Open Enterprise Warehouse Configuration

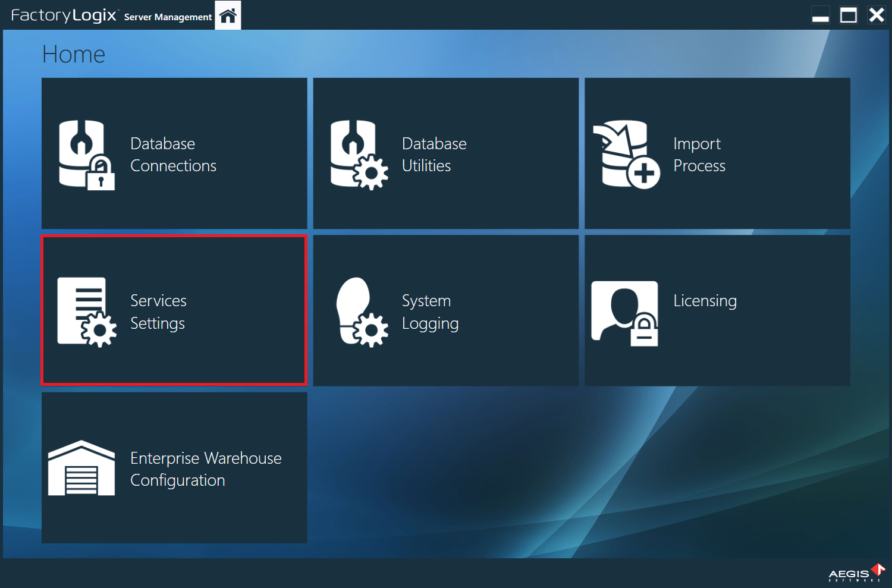(x=174, y=468)
